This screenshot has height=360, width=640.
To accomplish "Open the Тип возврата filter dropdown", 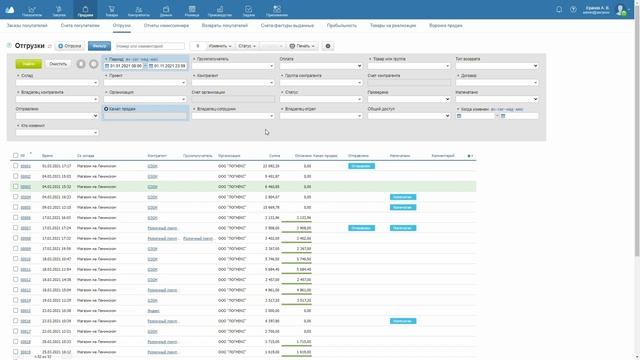I will 497,66.
